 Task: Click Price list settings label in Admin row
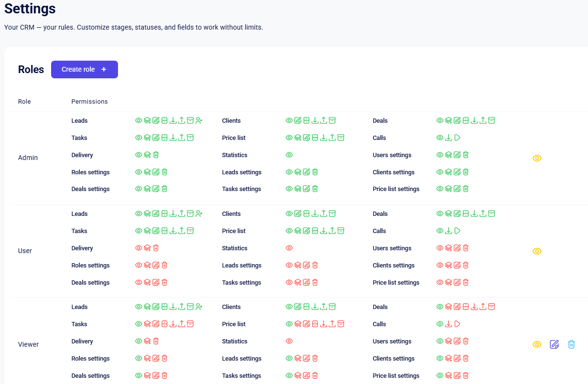[x=396, y=189]
